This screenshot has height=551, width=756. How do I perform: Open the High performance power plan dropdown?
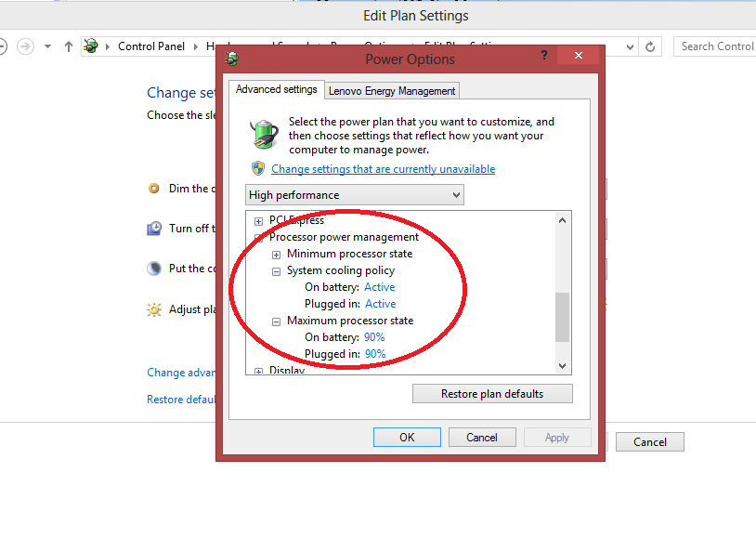[355, 195]
